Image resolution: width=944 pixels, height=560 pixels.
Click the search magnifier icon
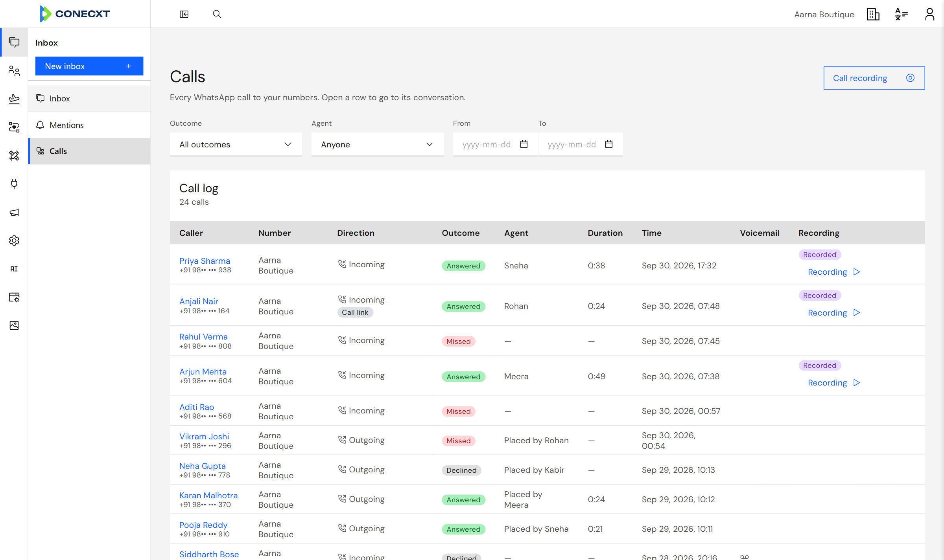(x=217, y=14)
